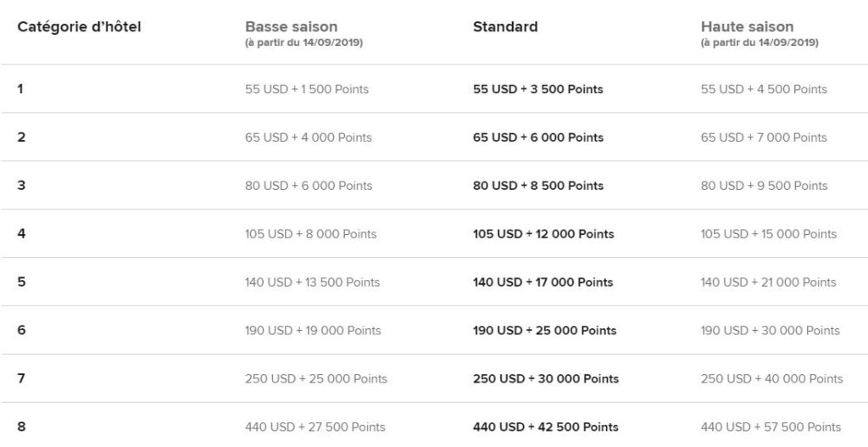Click 55 USD + 4 500 Points cell
Screen dimensions: 868x447
point(764,89)
